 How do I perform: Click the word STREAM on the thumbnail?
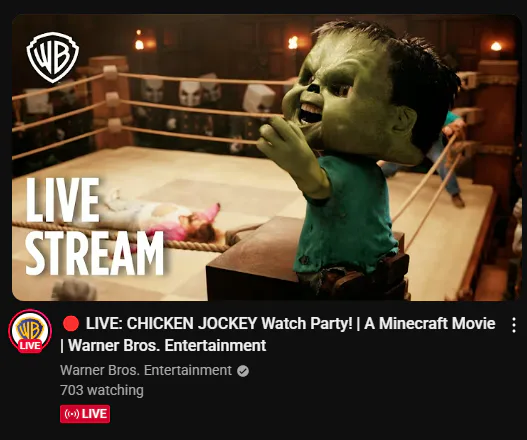[95, 253]
